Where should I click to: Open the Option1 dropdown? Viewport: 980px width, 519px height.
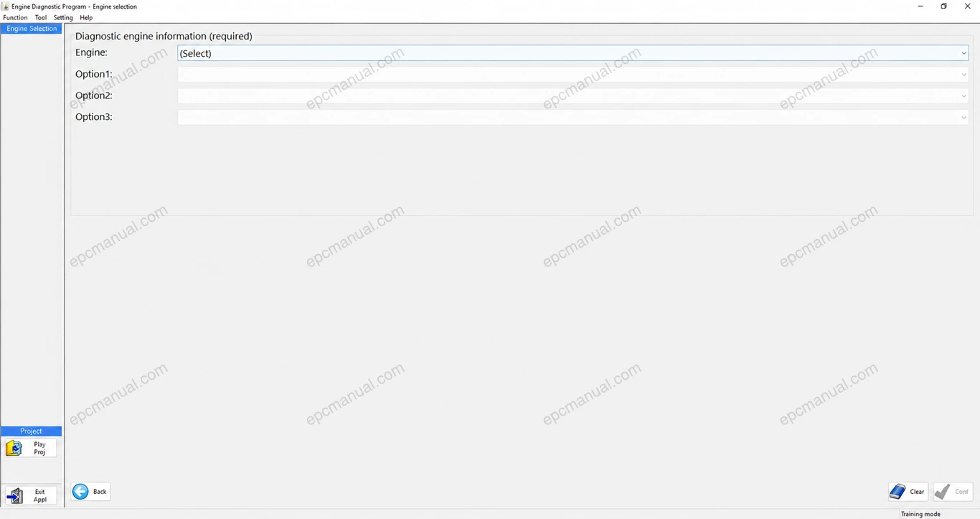[x=573, y=74]
